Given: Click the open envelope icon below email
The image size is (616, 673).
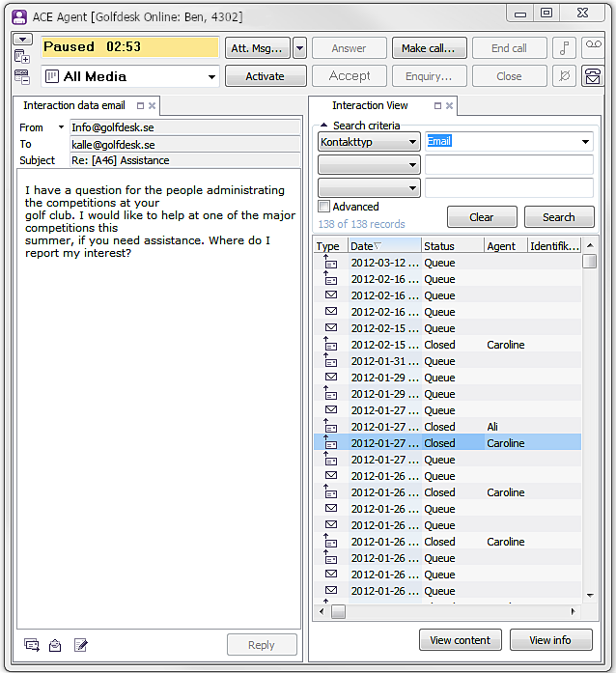Looking at the screenshot, I should coord(55,645).
